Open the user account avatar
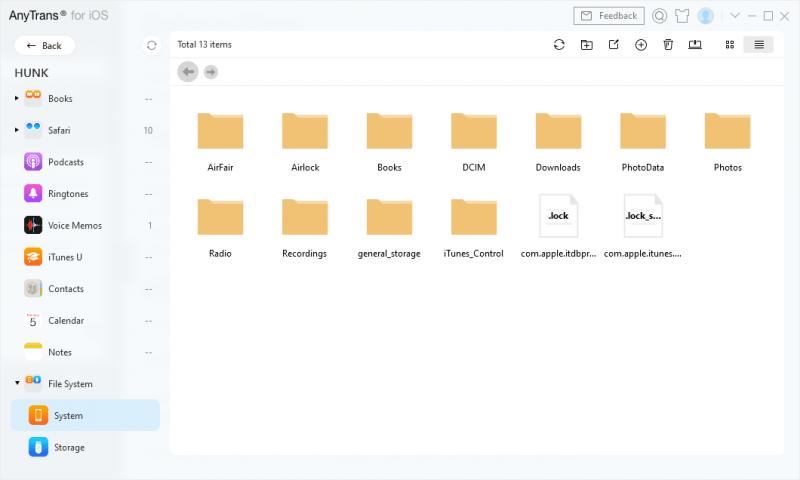 tap(706, 16)
